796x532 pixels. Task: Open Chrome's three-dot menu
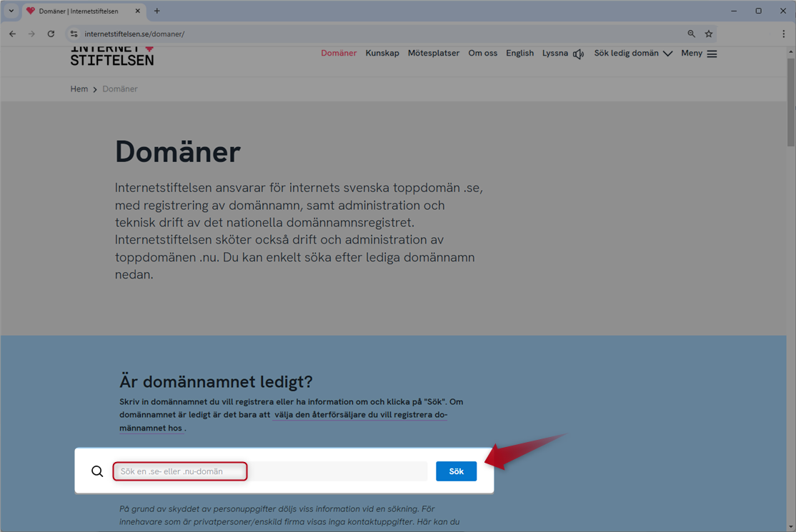click(x=783, y=33)
